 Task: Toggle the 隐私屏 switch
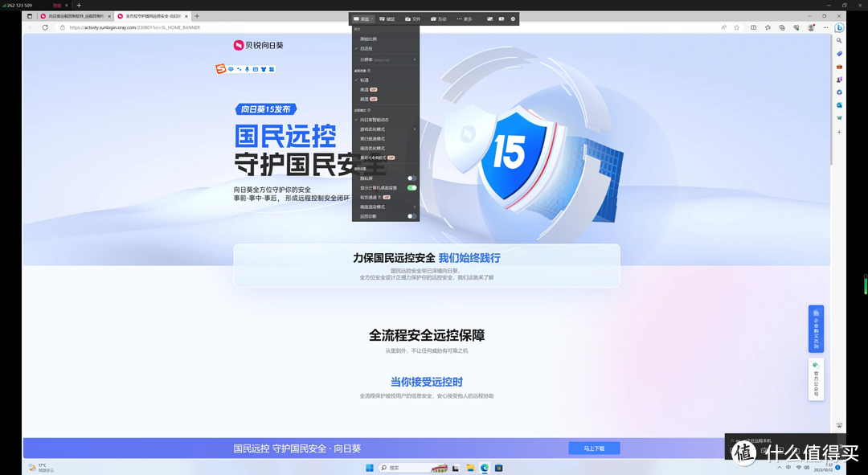[x=411, y=178]
